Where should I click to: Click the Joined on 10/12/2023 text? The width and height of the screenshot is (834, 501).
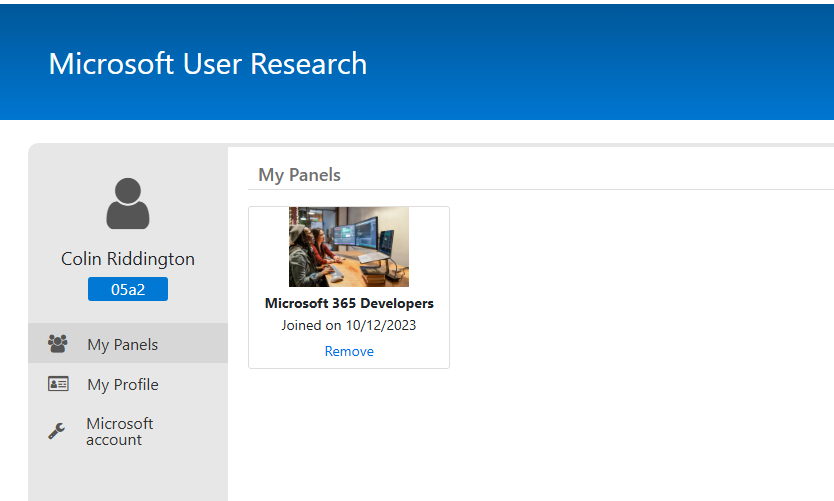[349, 325]
